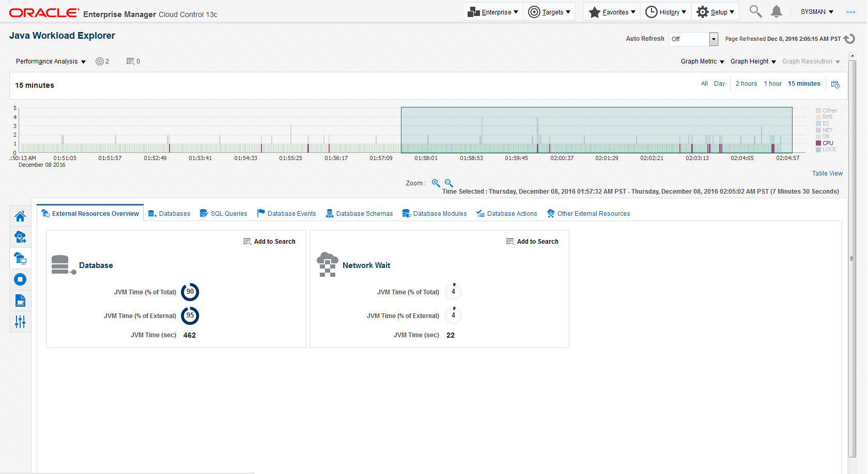Switch to the Database Schemas tab
The image size is (868, 474).
[x=359, y=214]
